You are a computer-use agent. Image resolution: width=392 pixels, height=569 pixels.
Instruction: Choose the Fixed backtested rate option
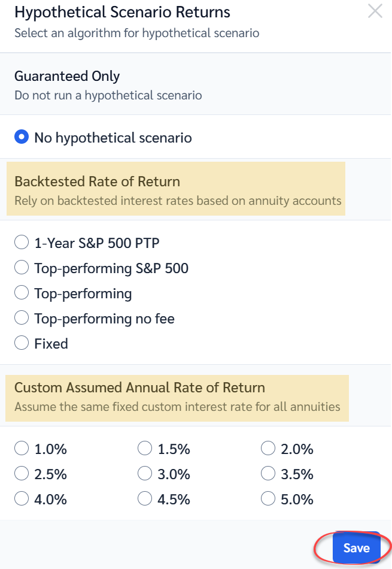(22, 343)
